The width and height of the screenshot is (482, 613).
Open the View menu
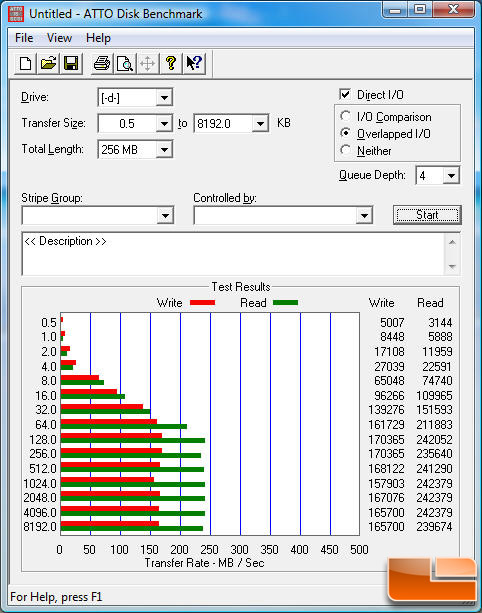pyautogui.click(x=59, y=38)
